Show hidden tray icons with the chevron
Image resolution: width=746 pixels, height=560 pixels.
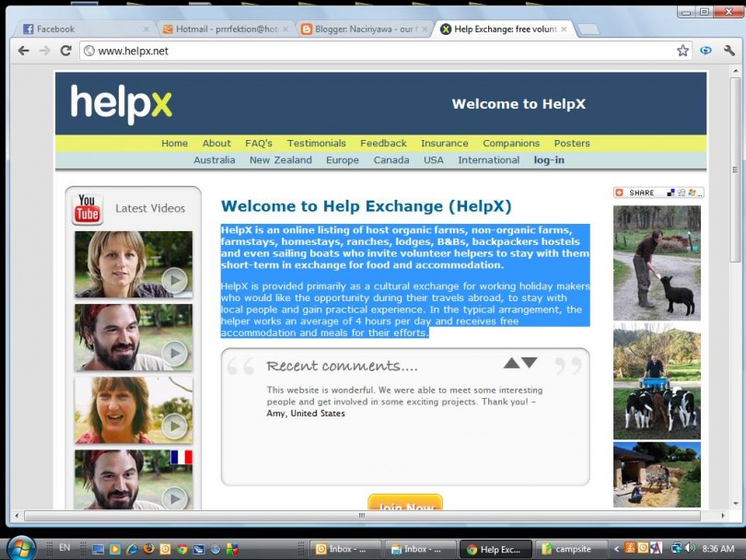coord(616,549)
